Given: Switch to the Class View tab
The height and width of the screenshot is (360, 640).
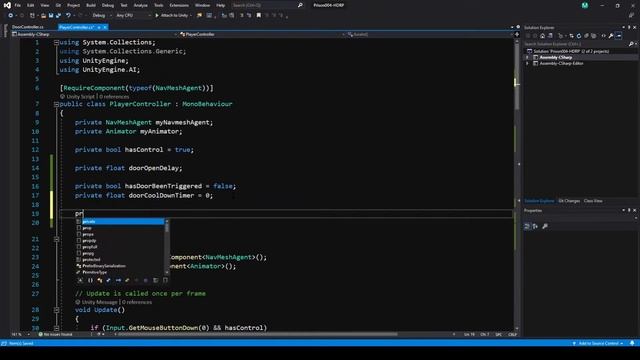Looking at the screenshot, I should pos(593,201).
